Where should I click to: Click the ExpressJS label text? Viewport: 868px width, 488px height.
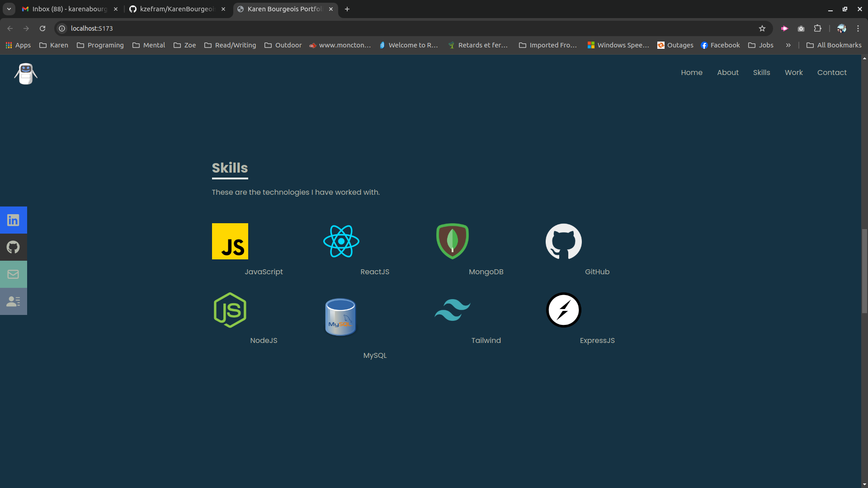(x=597, y=341)
